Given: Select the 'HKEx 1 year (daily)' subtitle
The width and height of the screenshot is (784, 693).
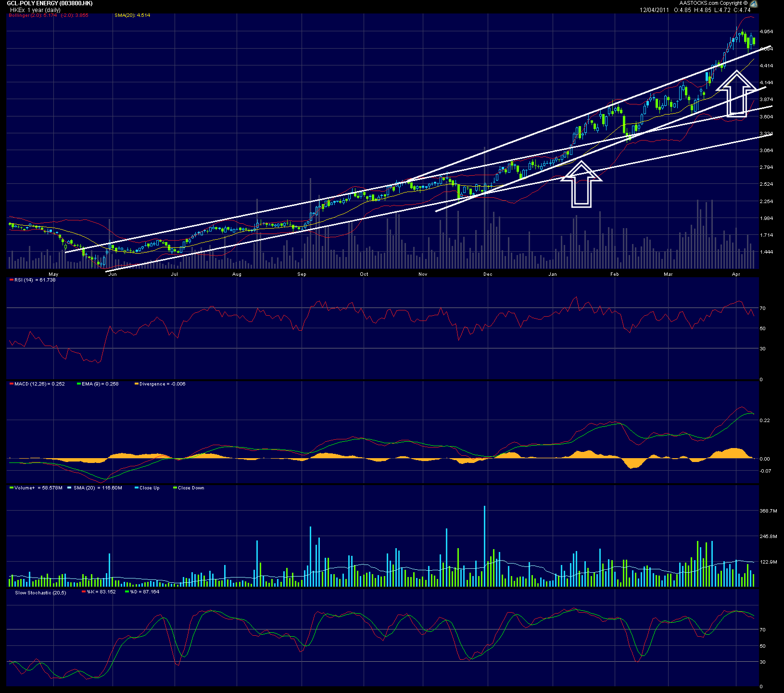Looking at the screenshot, I should pyautogui.click(x=36, y=10).
